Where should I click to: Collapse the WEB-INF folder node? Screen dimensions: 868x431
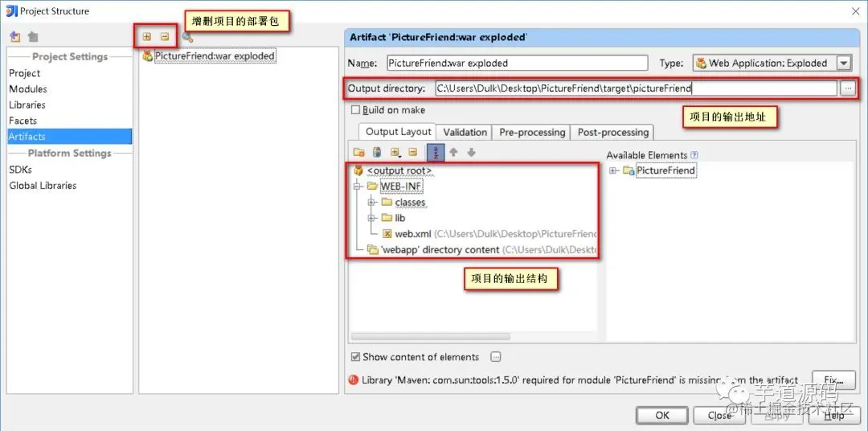(x=357, y=187)
